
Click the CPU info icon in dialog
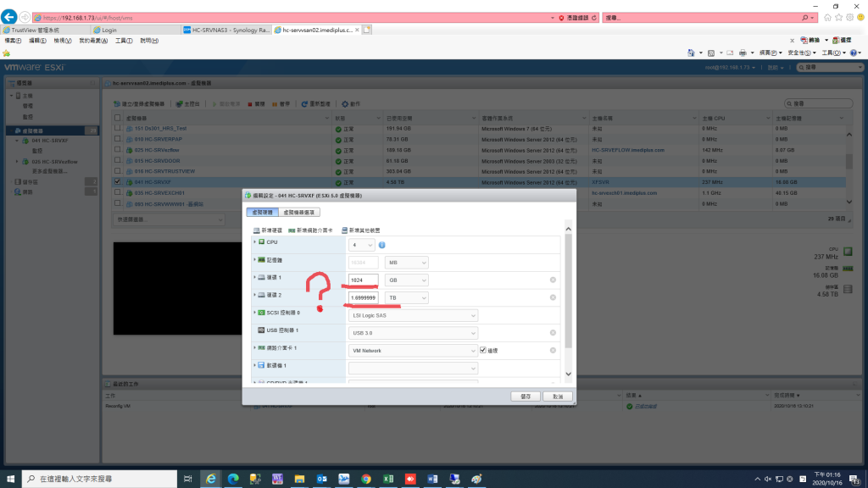(382, 245)
